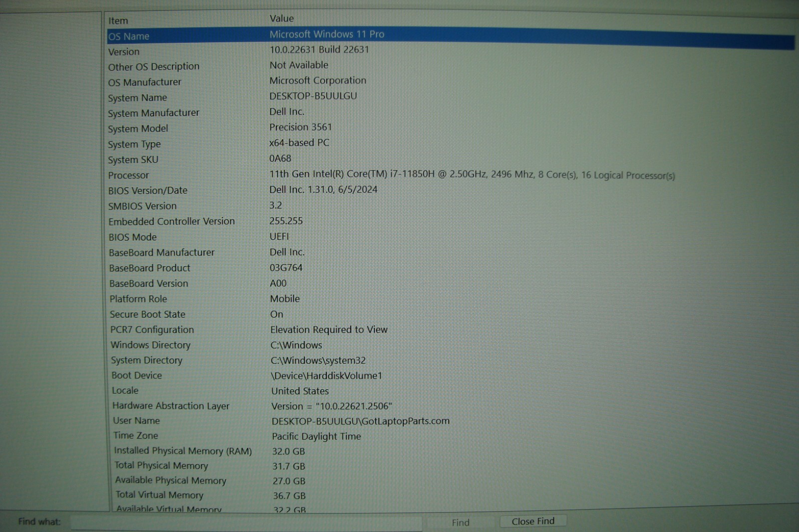Click the 11th Gen Intel Core processor value
Viewport: 799px width, 532px height.
pos(472,175)
